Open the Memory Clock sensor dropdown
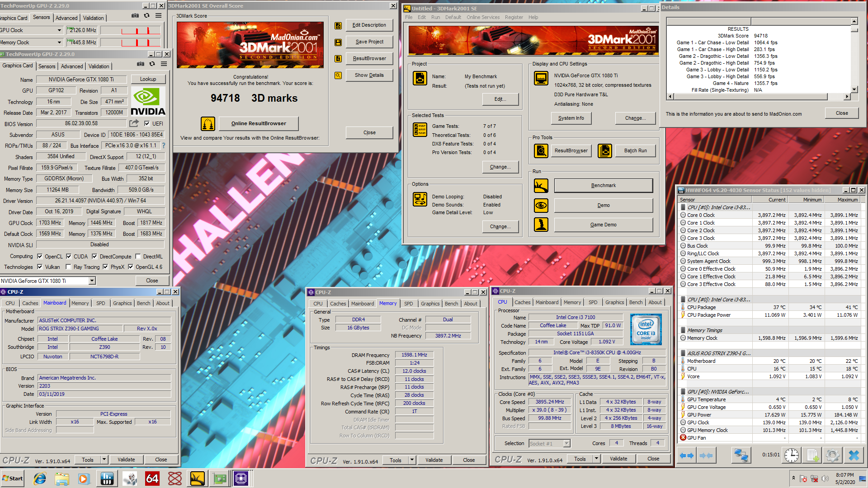868x488 pixels. coord(59,42)
